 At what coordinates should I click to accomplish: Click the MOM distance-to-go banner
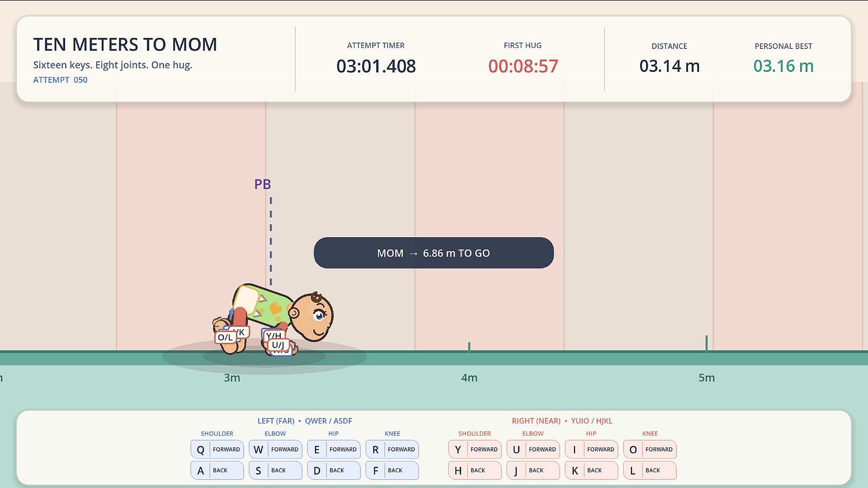[x=434, y=253]
